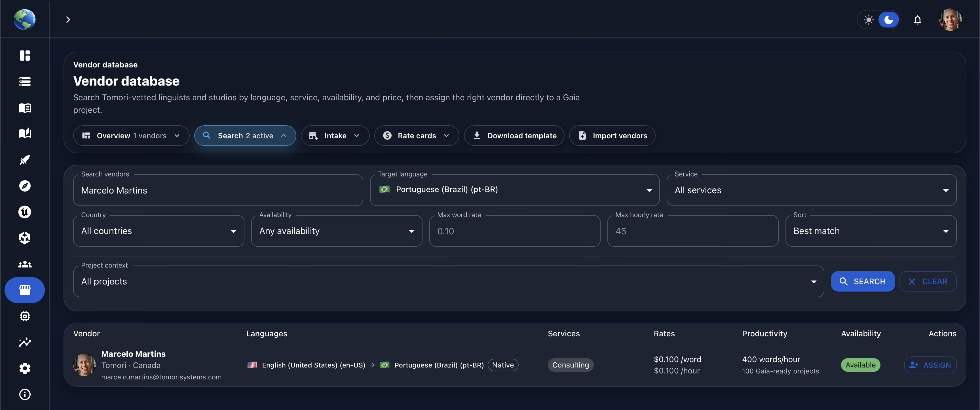Open the user profile avatar menu

[x=950, y=19]
